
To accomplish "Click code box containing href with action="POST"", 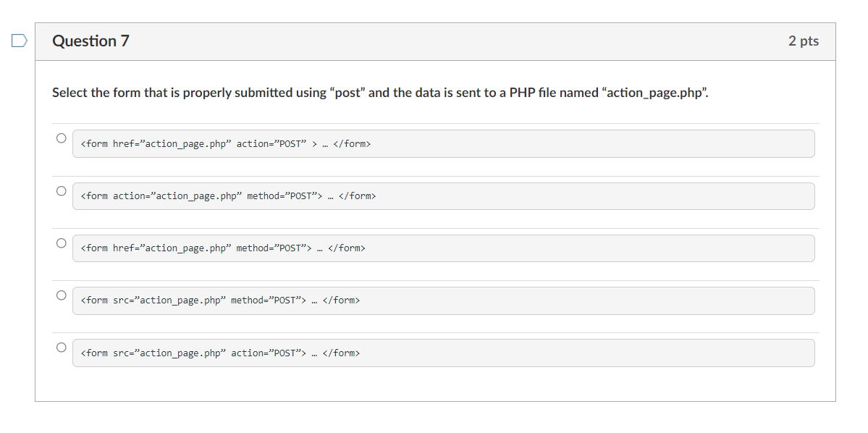I will pos(443,143).
